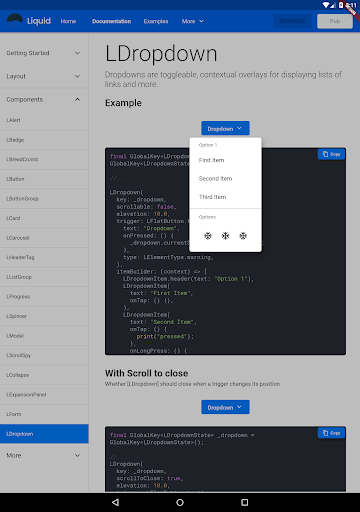Open LForm component page

pos(44,414)
